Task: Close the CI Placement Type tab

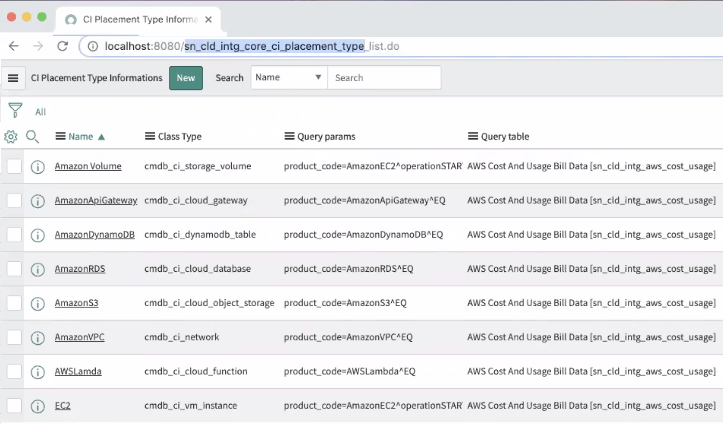Action: tap(208, 19)
